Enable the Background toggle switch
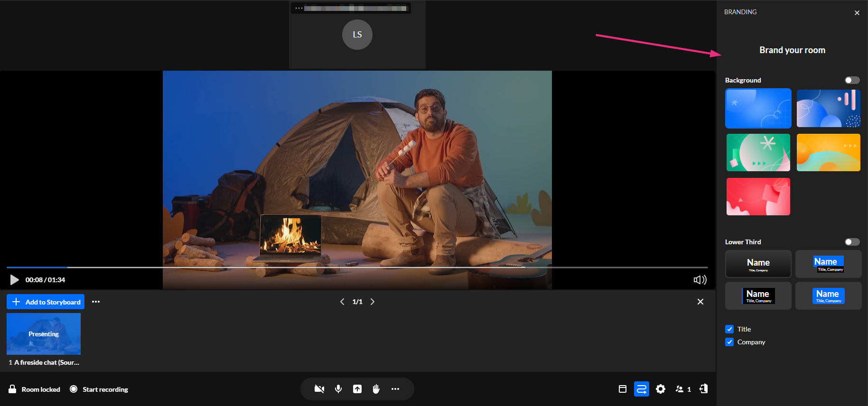The image size is (868, 406). [x=852, y=80]
